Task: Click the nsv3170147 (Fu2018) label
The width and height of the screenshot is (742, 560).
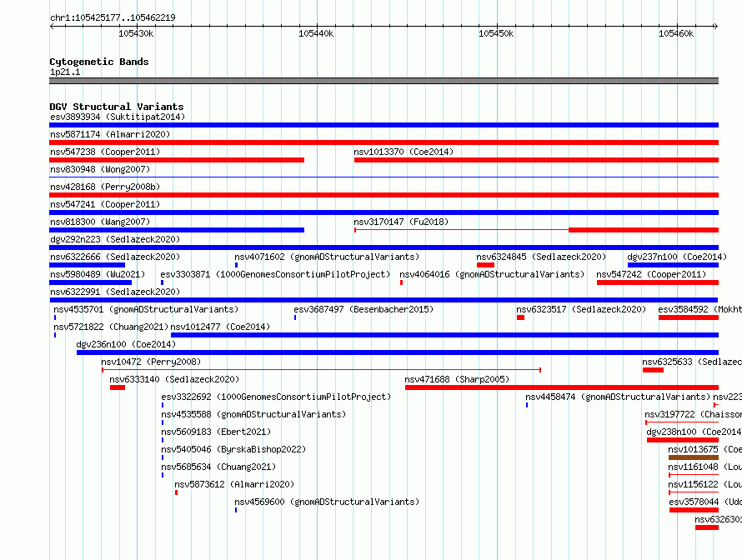Action: point(401,222)
